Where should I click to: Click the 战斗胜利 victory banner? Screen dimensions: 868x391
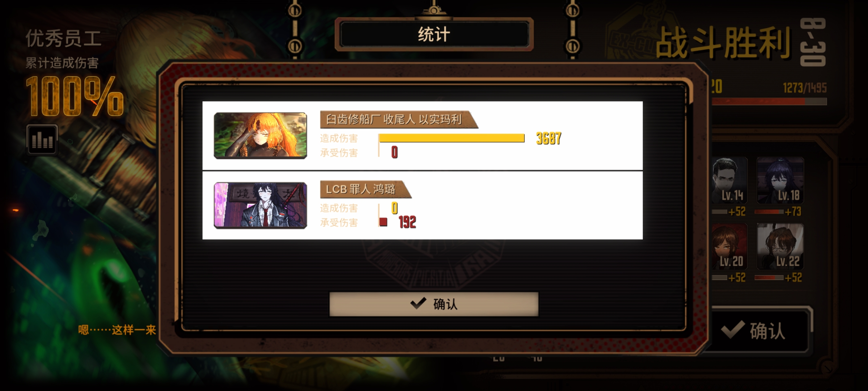pyautogui.click(x=723, y=43)
